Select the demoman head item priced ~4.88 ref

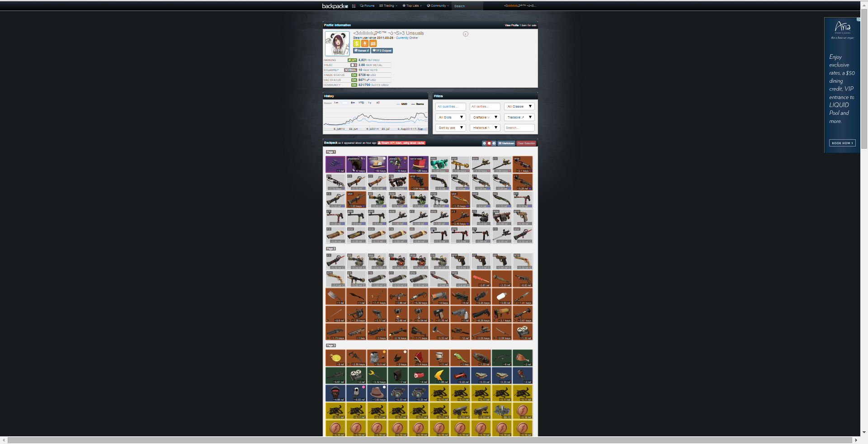tap(335, 393)
